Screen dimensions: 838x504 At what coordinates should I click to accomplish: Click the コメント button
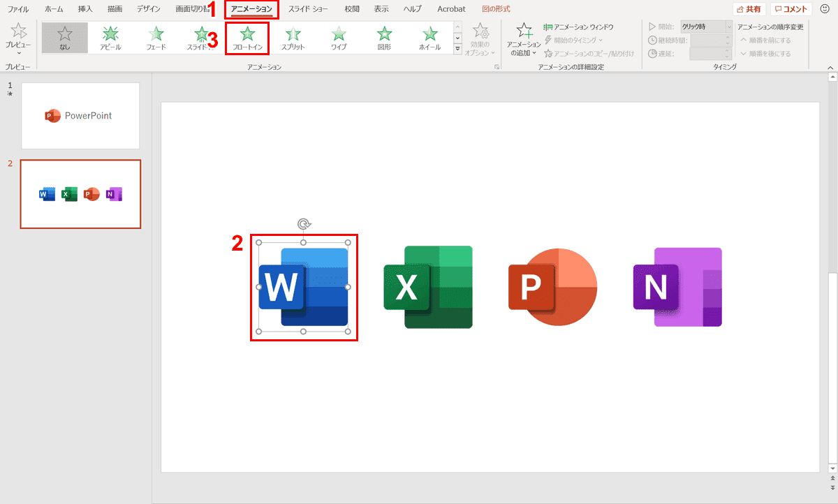pyautogui.click(x=791, y=9)
